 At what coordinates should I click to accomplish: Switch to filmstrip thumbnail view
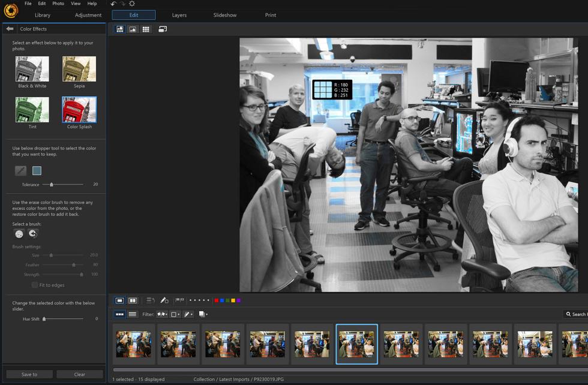click(119, 314)
